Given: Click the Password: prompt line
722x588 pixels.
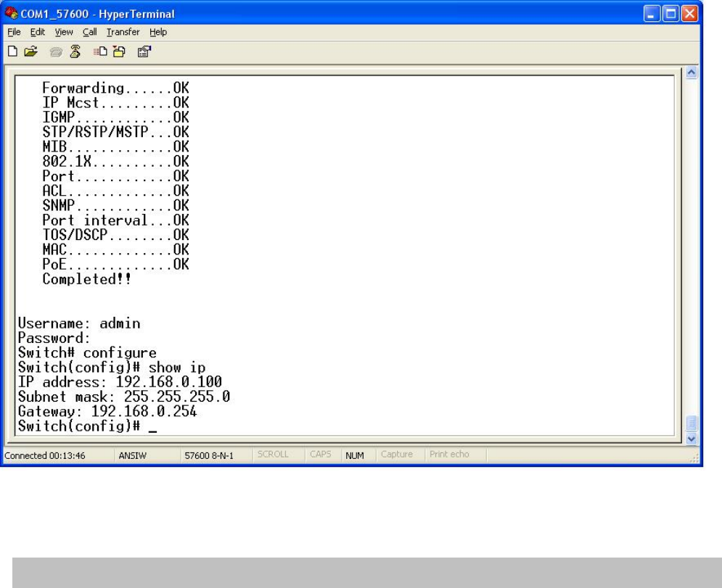Looking at the screenshot, I should click(x=54, y=338).
